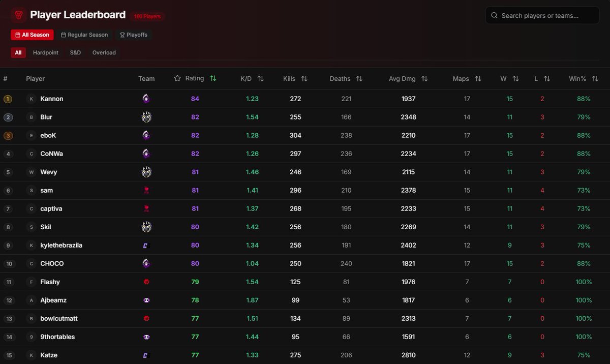
Task: Sort L column via arrows icon
Action: point(547,79)
